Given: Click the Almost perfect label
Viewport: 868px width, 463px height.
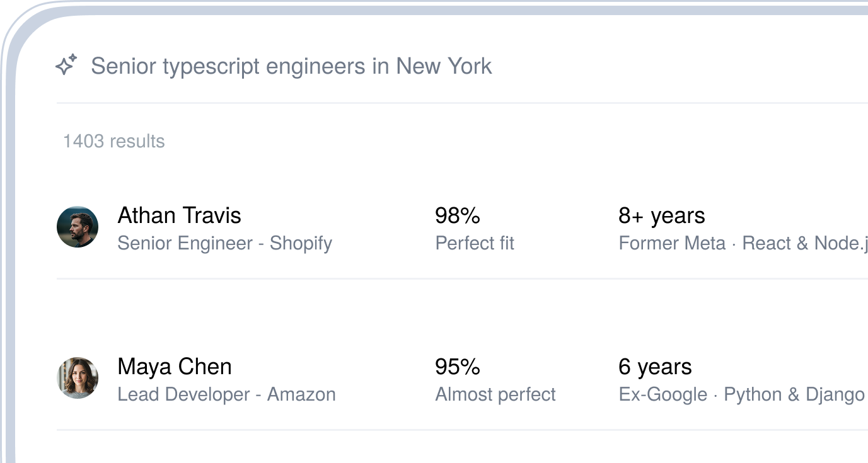Looking at the screenshot, I should click(495, 394).
